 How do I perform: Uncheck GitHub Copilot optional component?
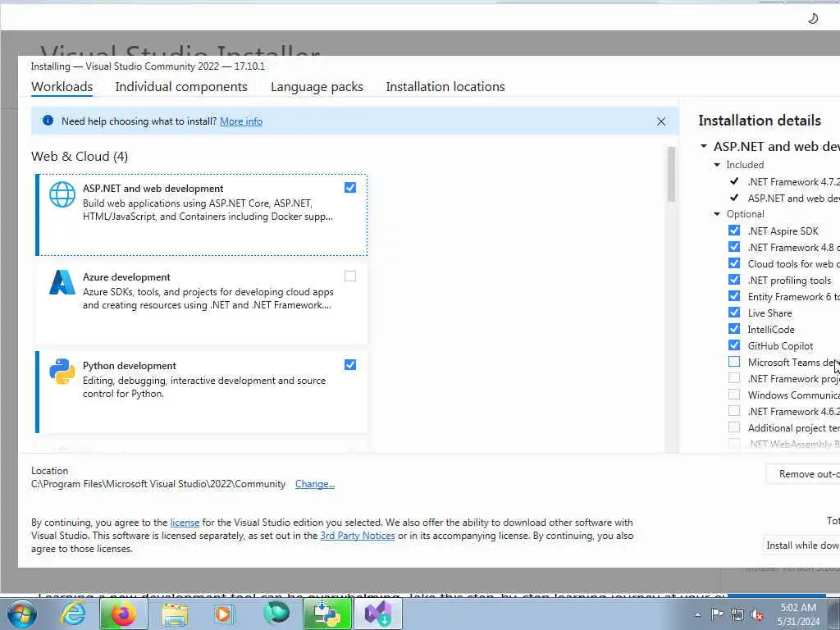pos(734,345)
